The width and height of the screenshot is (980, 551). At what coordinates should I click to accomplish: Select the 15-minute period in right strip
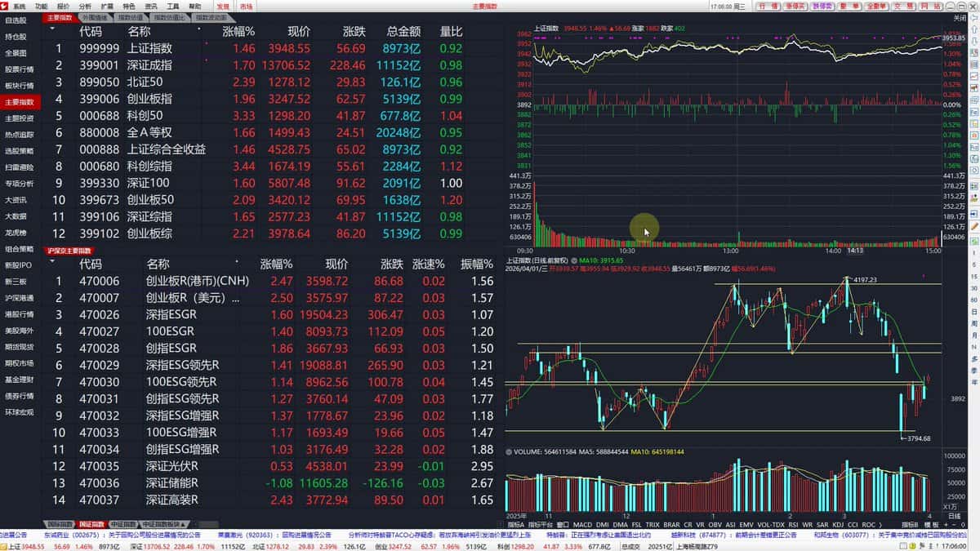[974, 276]
